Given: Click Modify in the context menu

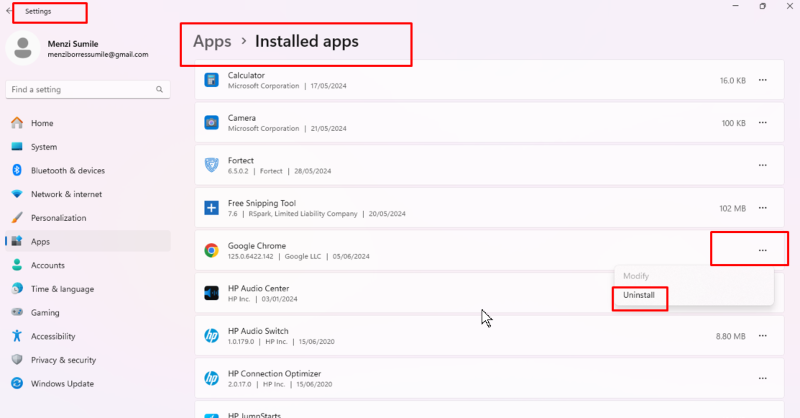Looking at the screenshot, I should tap(636, 276).
